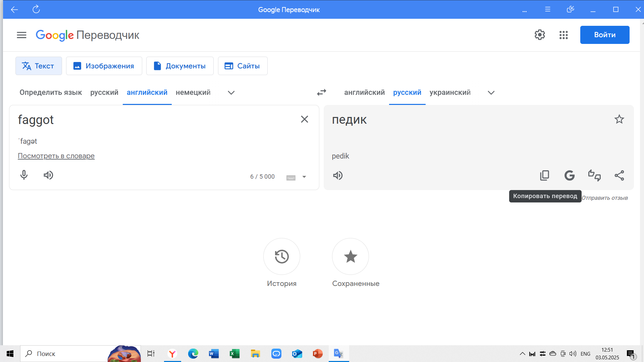The width and height of the screenshot is (644, 362).
Task: Open the volume control in tray
Action: click(x=573, y=354)
